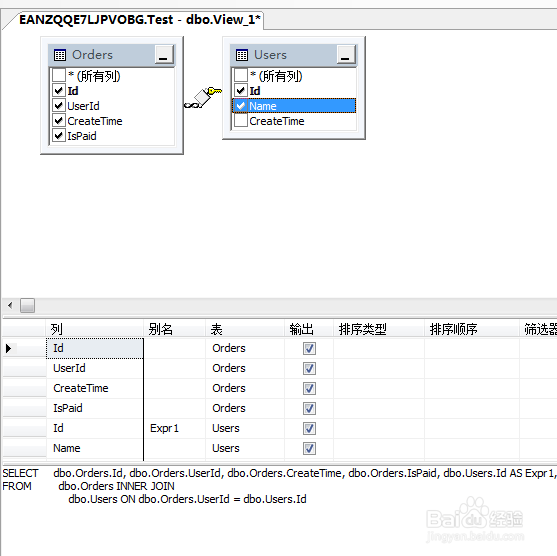Viewport: 557px width, 556px height.
Task: Toggle output checkbox for Orders Id row
Action: [x=309, y=348]
